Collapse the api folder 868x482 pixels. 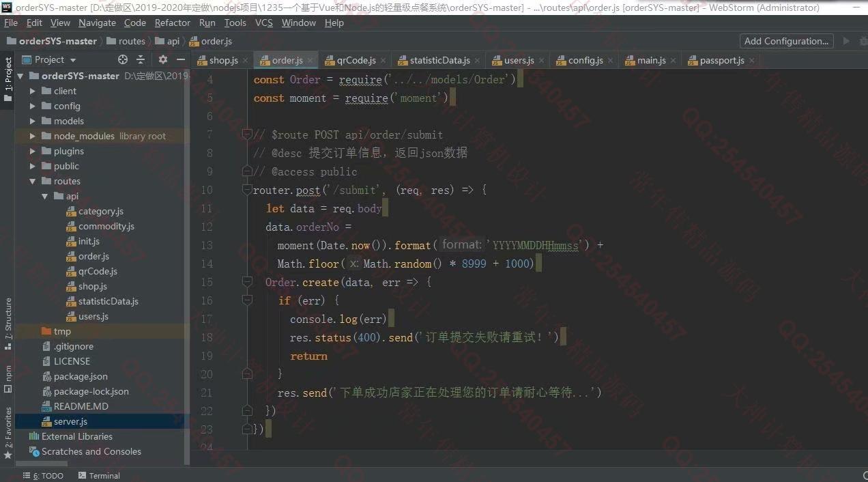coord(44,196)
